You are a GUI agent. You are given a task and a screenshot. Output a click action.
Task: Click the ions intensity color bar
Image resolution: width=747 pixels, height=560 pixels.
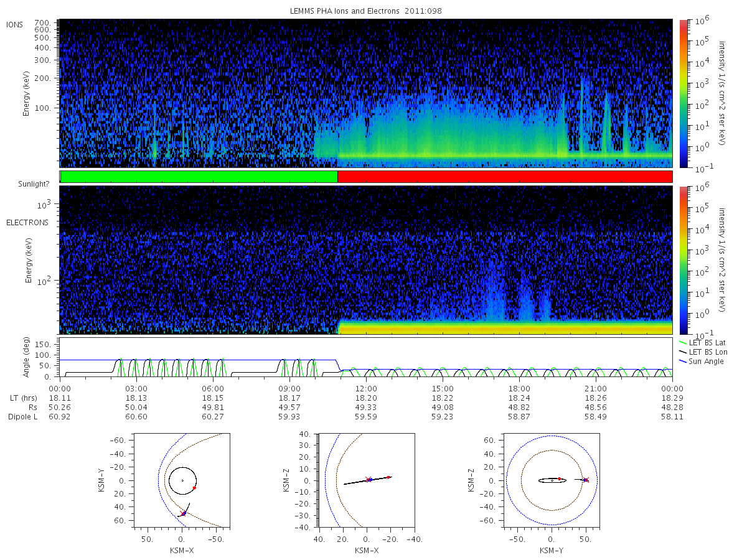(x=683, y=93)
